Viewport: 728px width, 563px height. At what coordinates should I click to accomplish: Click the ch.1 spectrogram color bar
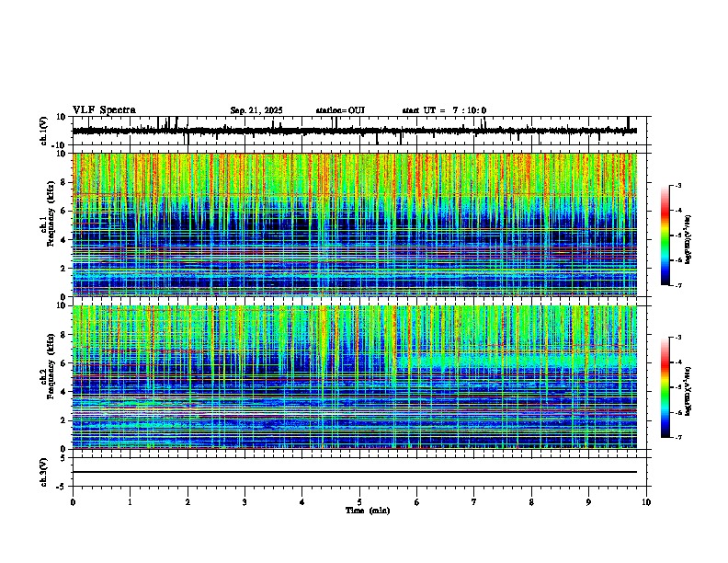click(x=665, y=236)
